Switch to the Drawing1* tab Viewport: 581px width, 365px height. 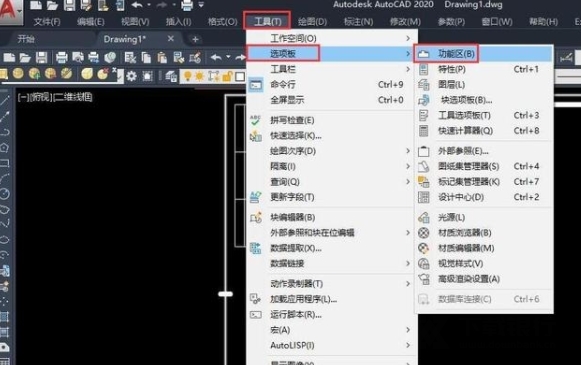pyautogui.click(x=124, y=39)
